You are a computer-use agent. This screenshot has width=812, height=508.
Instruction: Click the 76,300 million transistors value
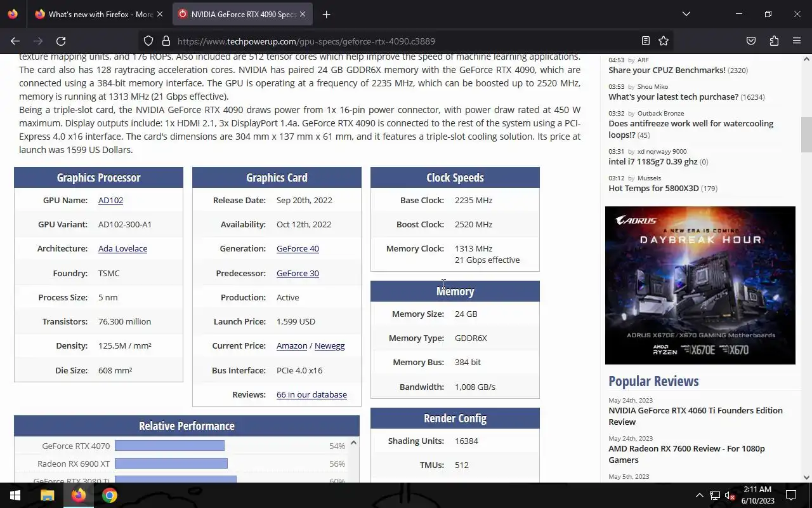point(124,321)
